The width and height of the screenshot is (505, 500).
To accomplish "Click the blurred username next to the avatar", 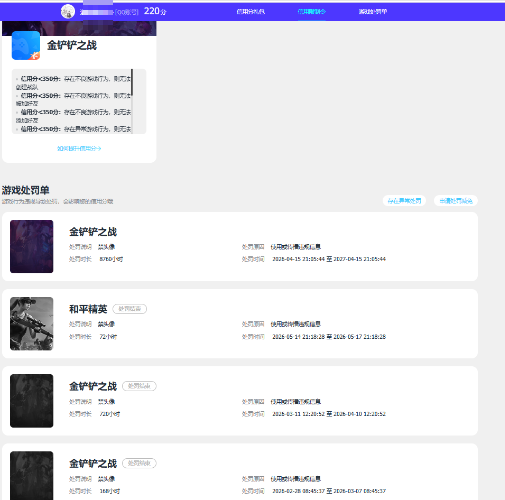I will point(97,12).
